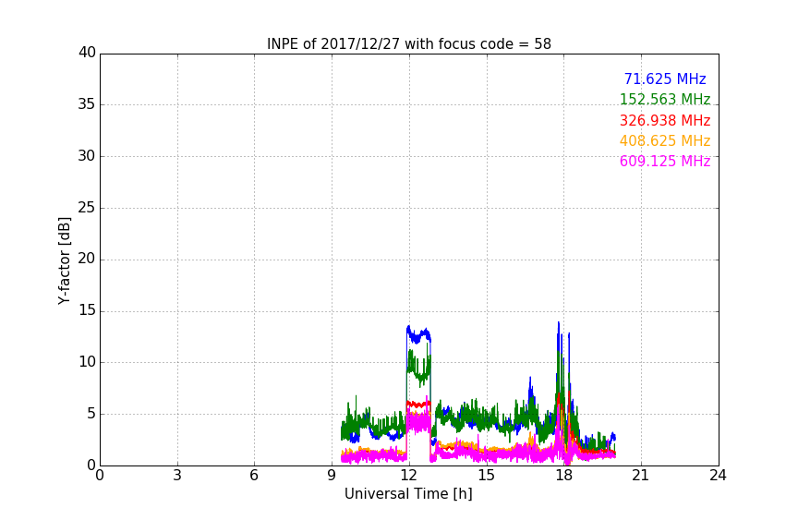The width and height of the screenshot is (798, 532).
Task: Select the 609.125 MHz legend label
Action: pyautogui.click(x=665, y=161)
